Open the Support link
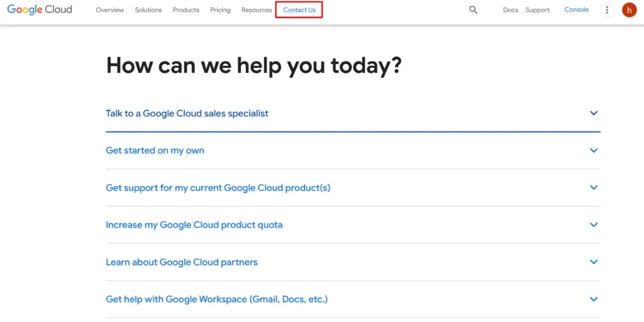Image resolution: width=644 pixels, height=322 pixels. 537,10
